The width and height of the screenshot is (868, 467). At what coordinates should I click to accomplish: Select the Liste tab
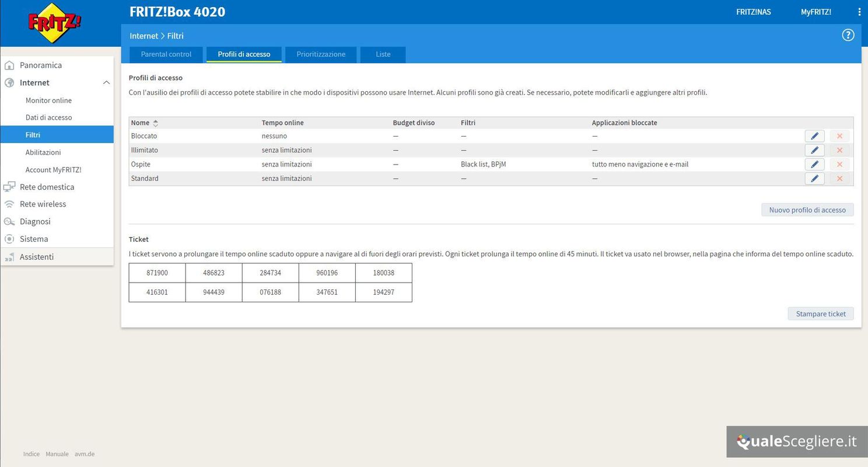coord(383,54)
